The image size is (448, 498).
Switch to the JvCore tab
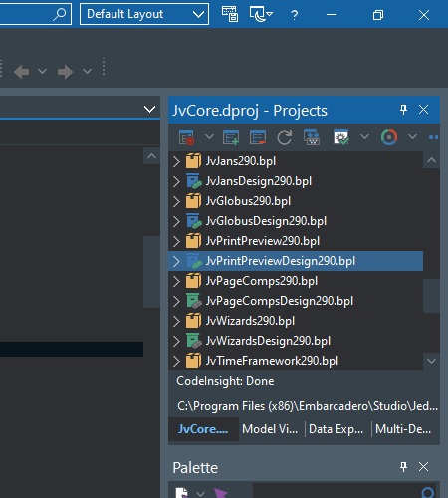click(x=203, y=429)
